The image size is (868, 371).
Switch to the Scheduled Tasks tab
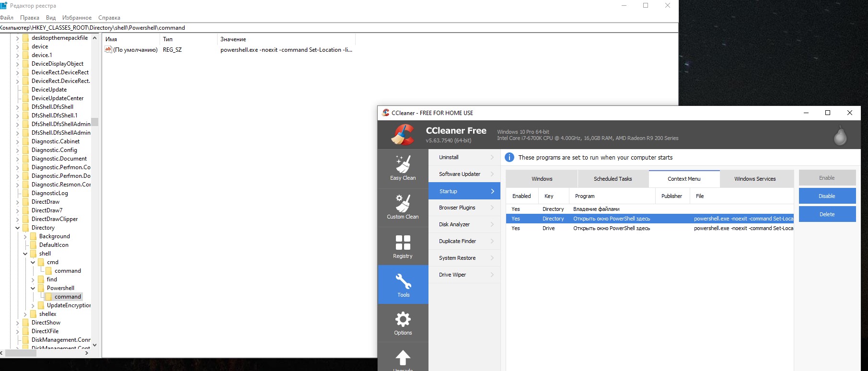(x=613, y=179)
